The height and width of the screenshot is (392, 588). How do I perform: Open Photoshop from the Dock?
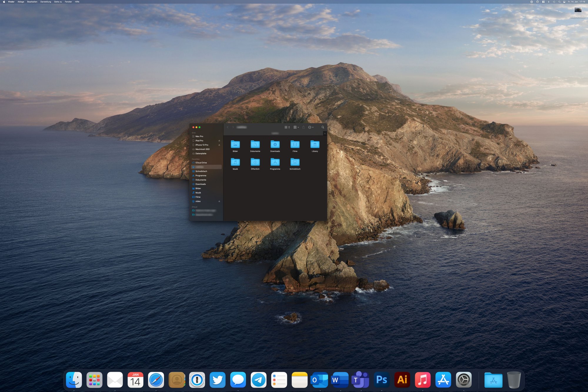[381, 380]
